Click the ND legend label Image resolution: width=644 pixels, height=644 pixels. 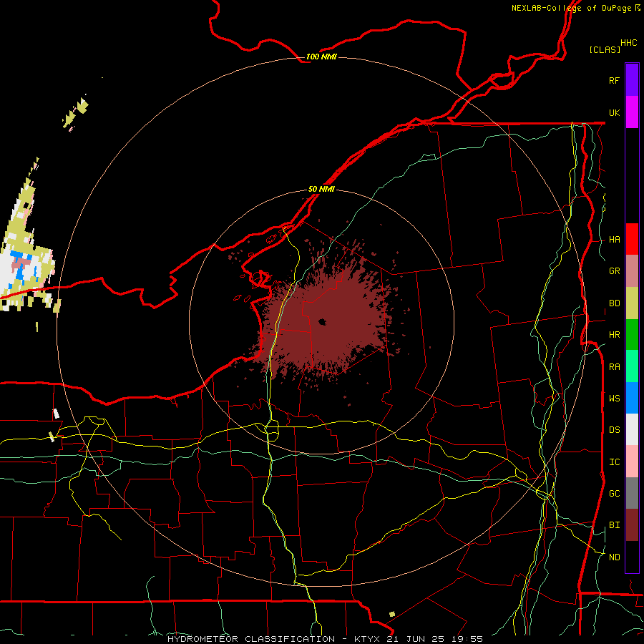[614, 557]
